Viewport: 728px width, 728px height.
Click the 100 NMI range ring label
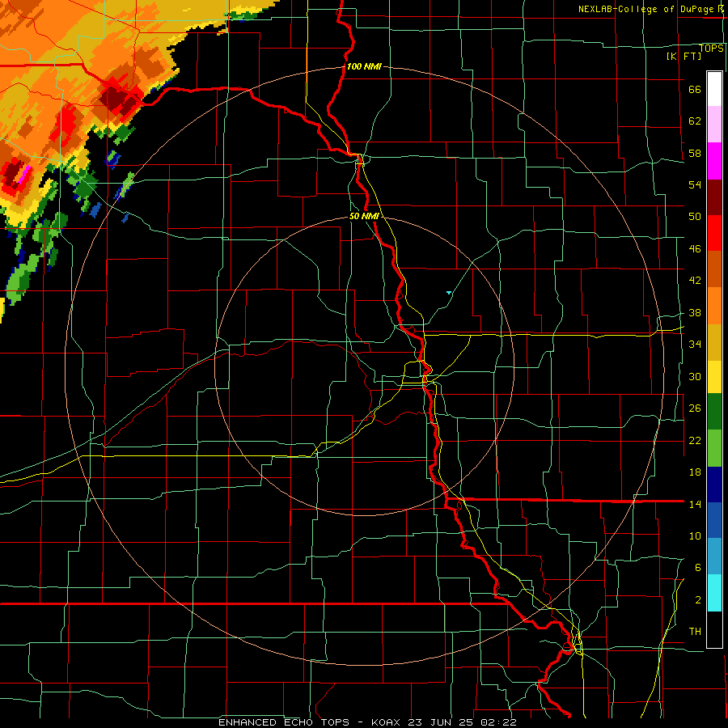(364, 66)
